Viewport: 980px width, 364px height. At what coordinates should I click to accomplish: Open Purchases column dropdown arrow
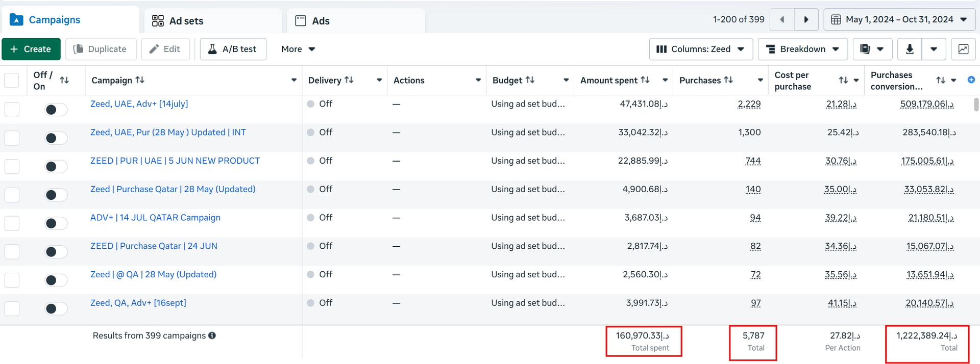point(761,80)
